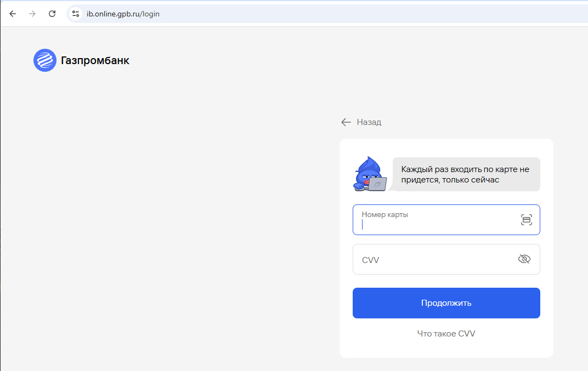This screenshot has width=588, height=371.
Task: Go back using the browser back arrow
Action: point(13,14)
